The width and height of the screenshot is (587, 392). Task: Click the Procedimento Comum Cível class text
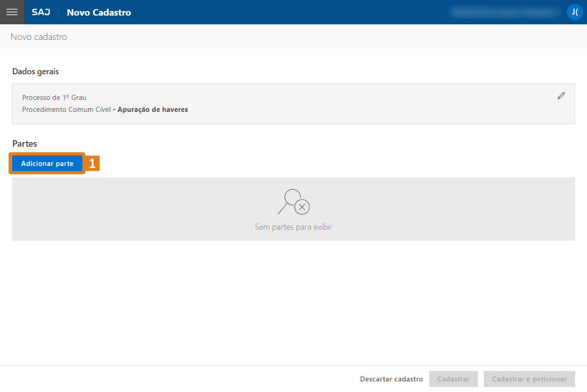pyautogui.click(x=66, y=110)
